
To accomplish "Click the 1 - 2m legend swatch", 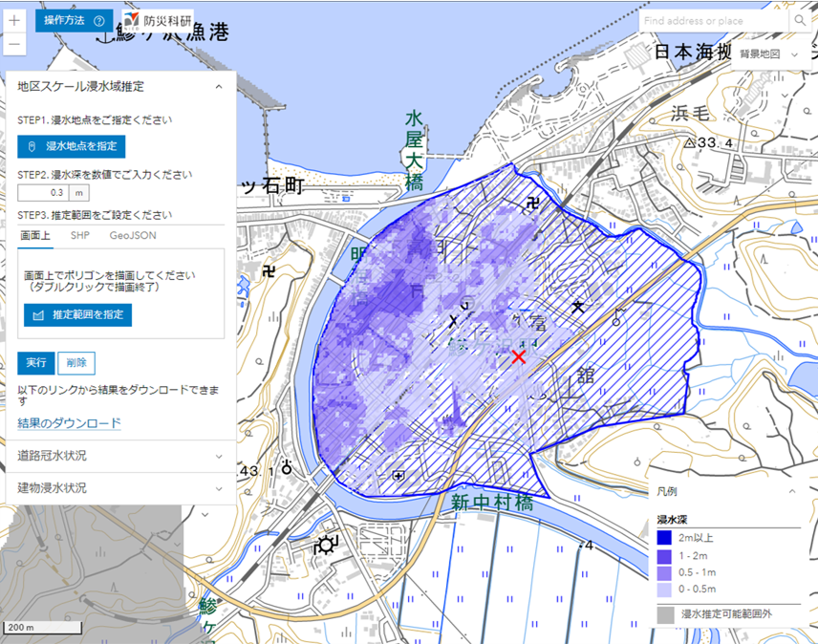I will click(x=664, y=556).
